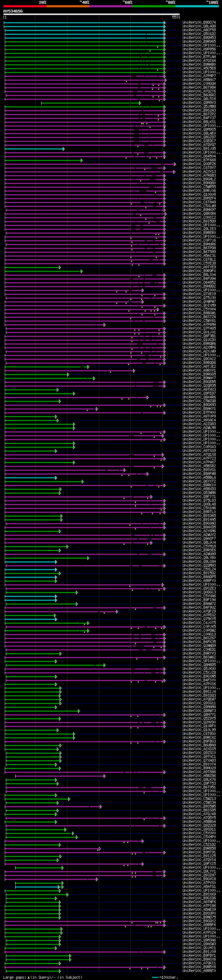Click the short cyan alignment bar for B9IJU5
The width and height of the screenshot is (222, 980).
click(35, 149)
